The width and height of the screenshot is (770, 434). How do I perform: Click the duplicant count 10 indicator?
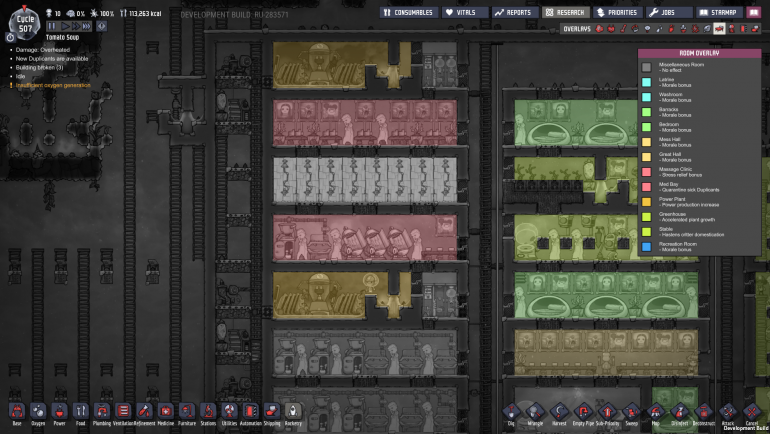coord(54,13)
